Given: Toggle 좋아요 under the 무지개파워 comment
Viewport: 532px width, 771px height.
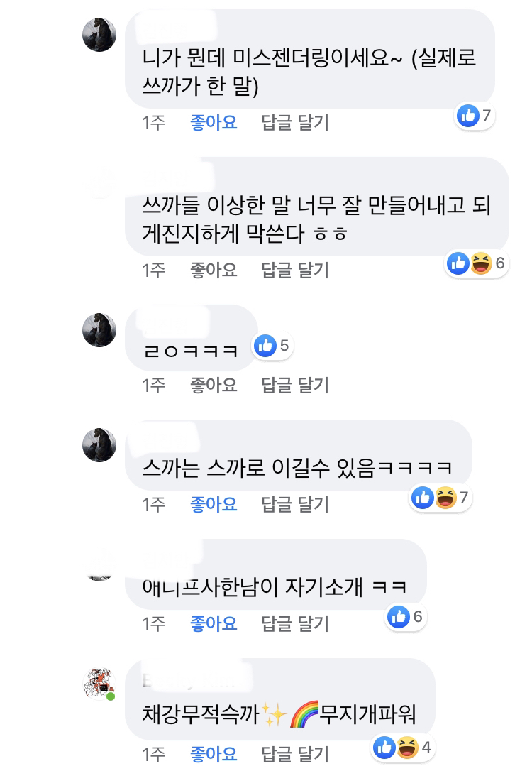Looking at the screenshot, I should (214, 753).
